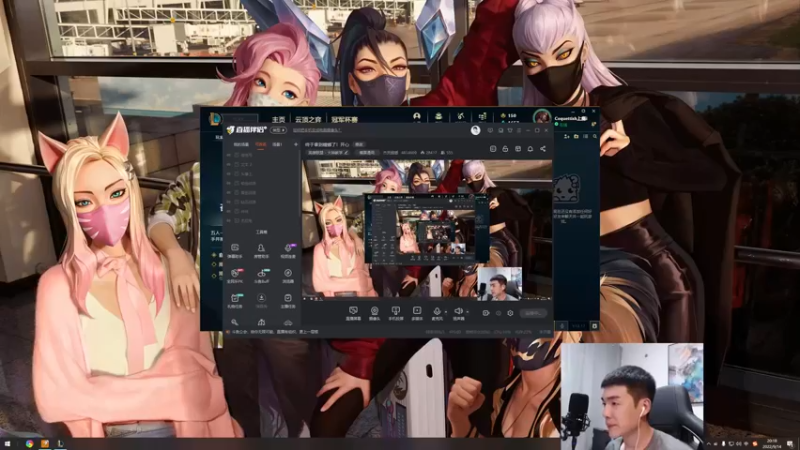800x450 pixels.
Task: Open the loot hammer icon in League bar
Action: click(460, 116)
